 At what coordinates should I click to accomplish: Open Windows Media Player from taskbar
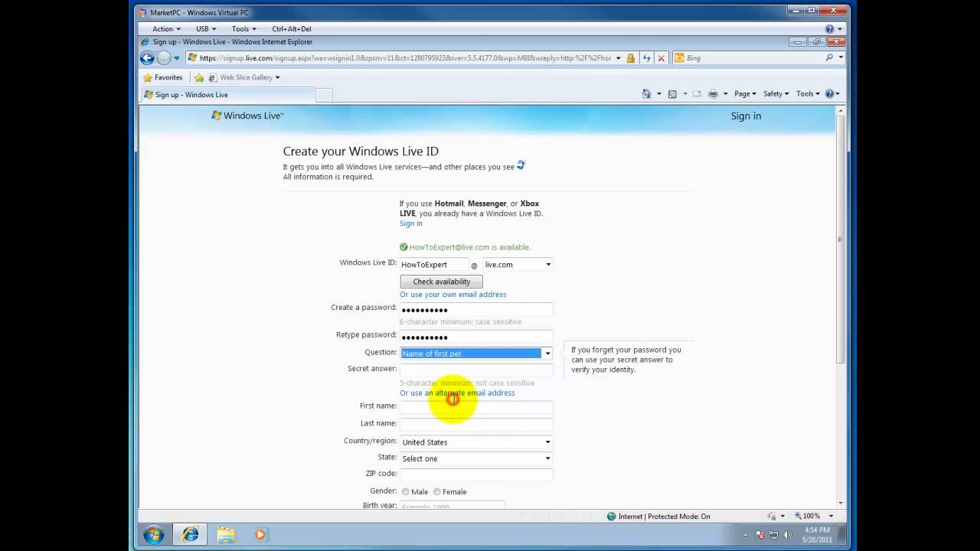coord(260,534)
